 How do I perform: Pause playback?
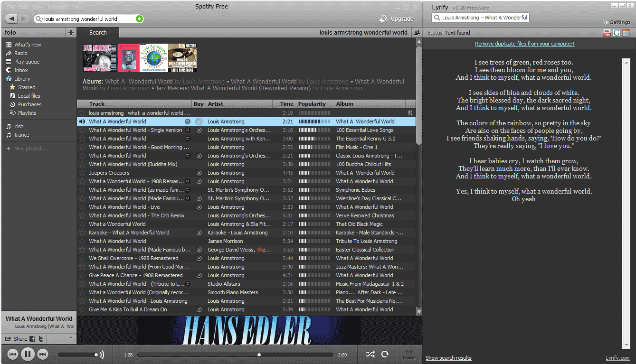pos(28,354)
